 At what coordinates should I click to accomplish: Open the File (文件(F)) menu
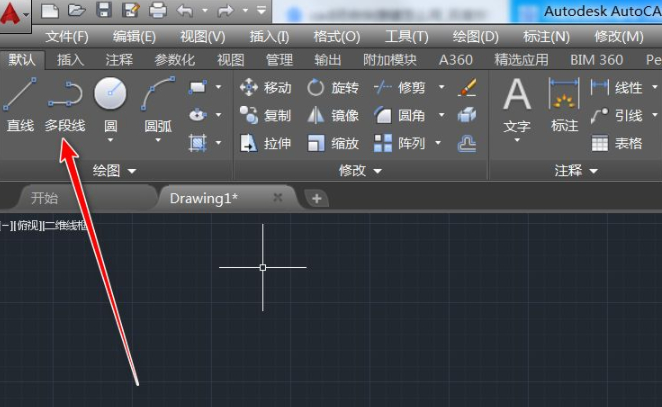[67, 36]
